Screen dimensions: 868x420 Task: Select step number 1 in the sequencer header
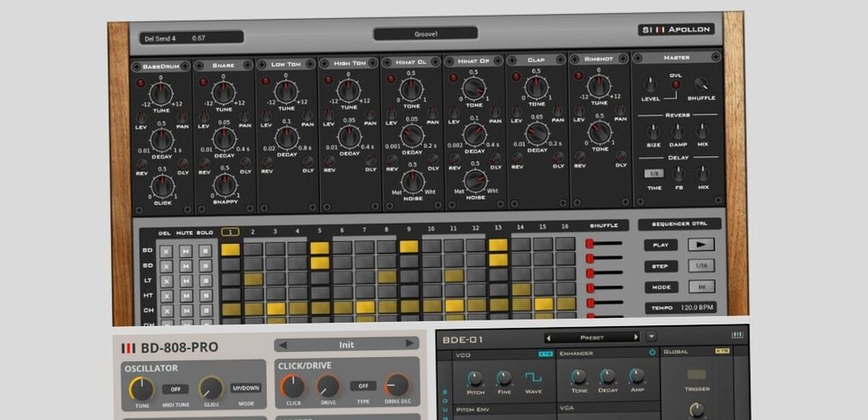pos(230,231)
